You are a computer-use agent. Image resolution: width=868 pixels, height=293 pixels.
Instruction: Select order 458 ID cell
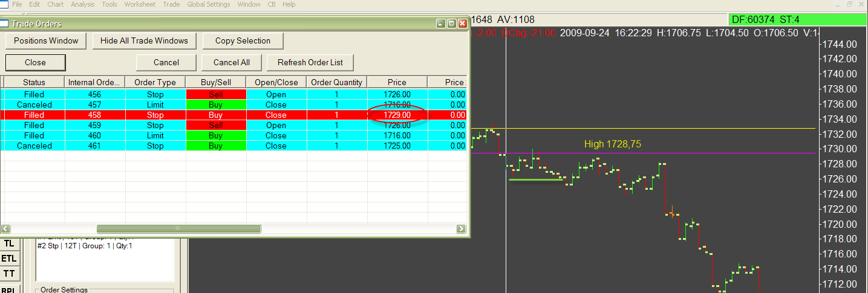click(94, 115)
